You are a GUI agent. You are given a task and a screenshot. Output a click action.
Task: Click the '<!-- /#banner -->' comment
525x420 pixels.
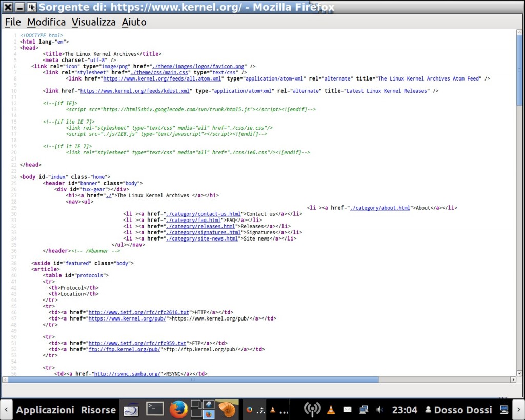pyautogui.click(x=95, y=251)
